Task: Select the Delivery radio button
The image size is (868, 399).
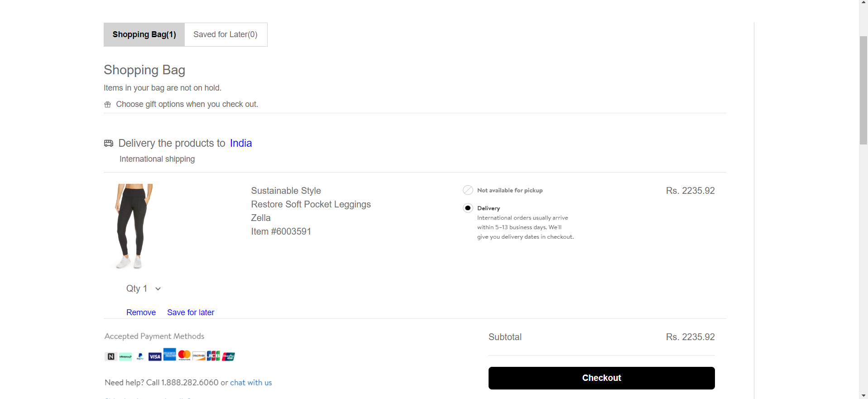Action: [x=468, y=208]
